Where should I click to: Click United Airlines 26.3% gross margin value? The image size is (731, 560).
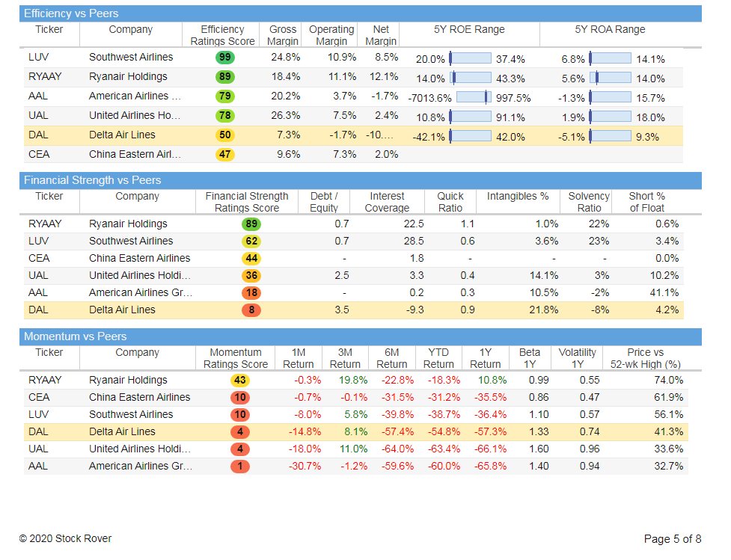[285, 116]
